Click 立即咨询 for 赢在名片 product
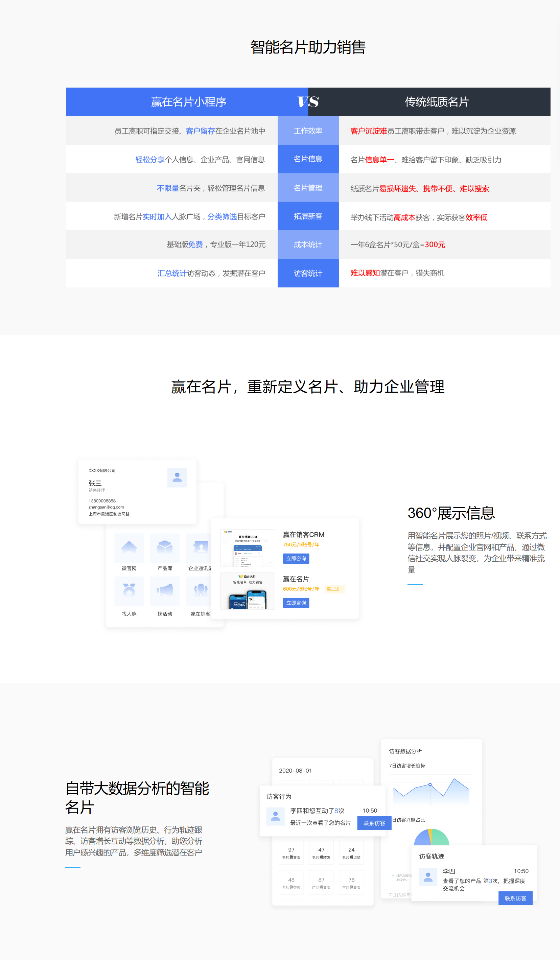The image size is (560, 960). pos(296,603)
